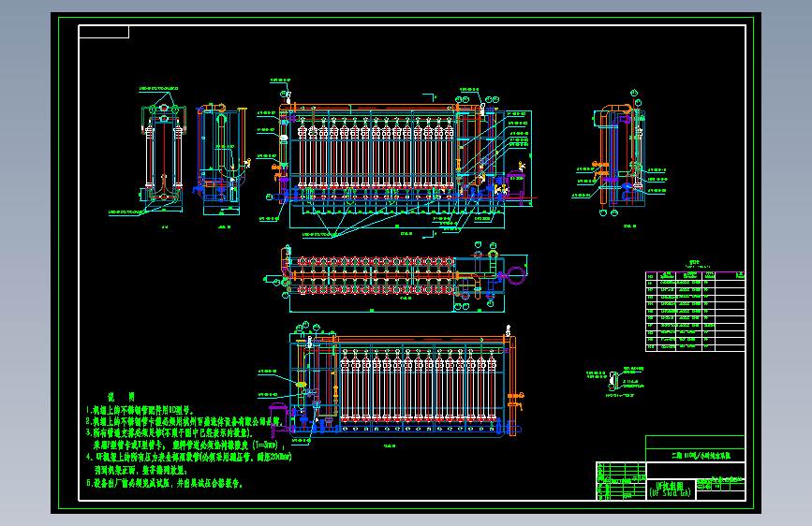812x526 pixels.
Task: Click the green project name in title block
Action: point(701,456)
